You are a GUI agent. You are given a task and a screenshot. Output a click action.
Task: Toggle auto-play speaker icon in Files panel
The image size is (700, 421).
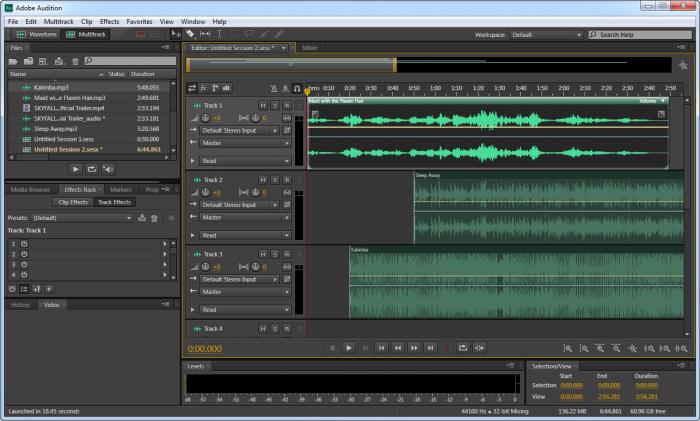pyautogui.click(x=108, y=169)
